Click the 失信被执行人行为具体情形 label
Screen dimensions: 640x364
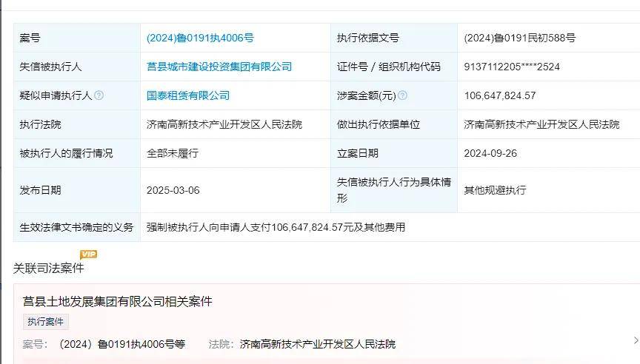point(394,190)
